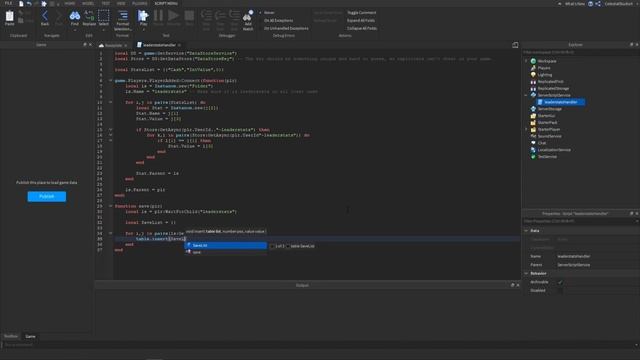
Task: Open the What's New link
Action: coord(575,4)
